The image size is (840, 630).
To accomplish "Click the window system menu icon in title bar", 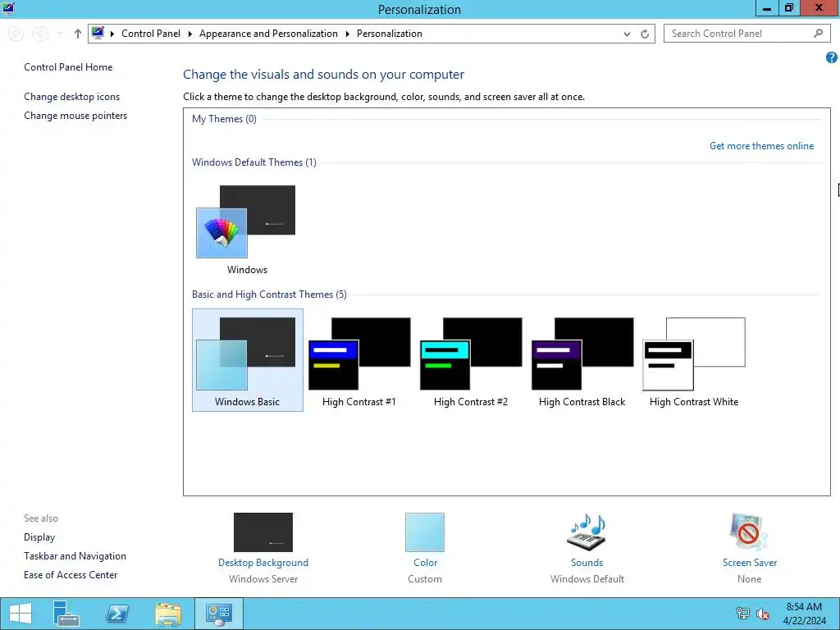I will (8, 8).
